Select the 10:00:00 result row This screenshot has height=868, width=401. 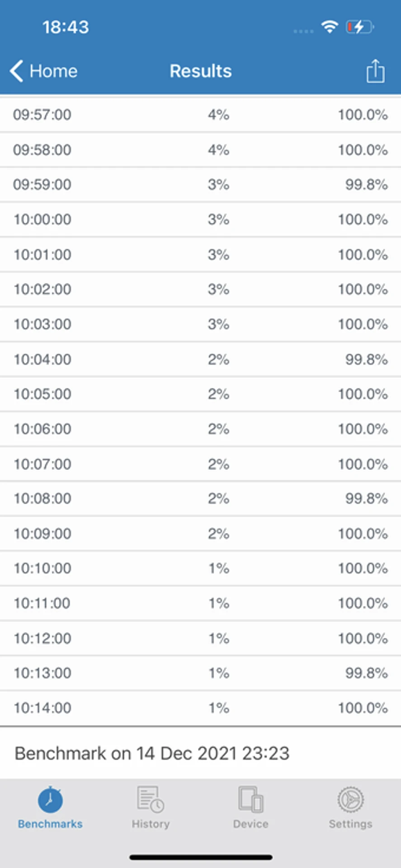coord(200,219)
